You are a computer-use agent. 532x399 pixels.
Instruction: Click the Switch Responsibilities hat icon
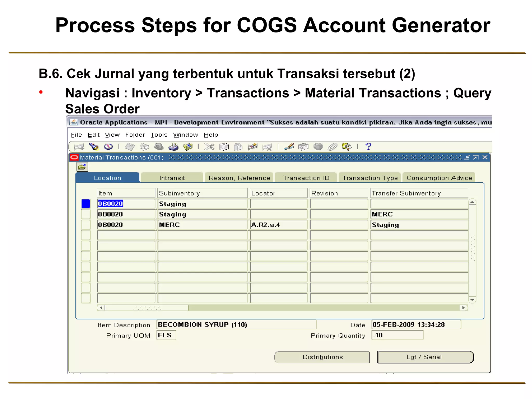pyautogui.click(x=159, y=147)
